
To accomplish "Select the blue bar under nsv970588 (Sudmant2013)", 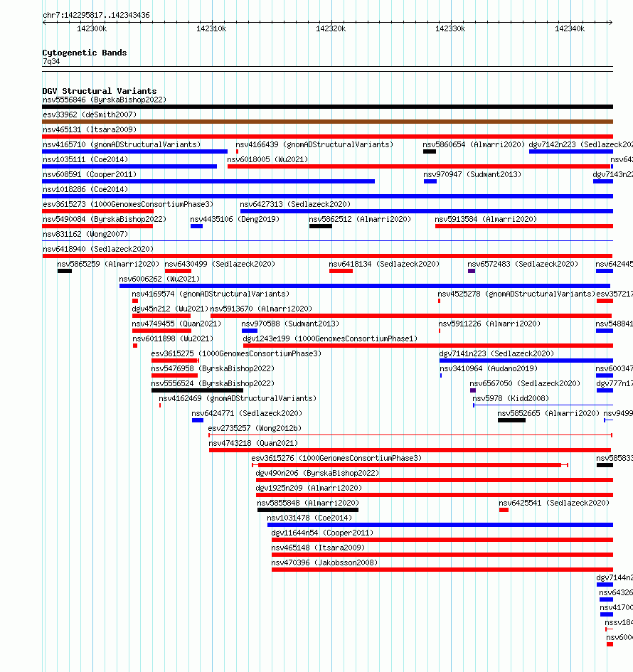I will pyautogui.click(x=250, y=331).
